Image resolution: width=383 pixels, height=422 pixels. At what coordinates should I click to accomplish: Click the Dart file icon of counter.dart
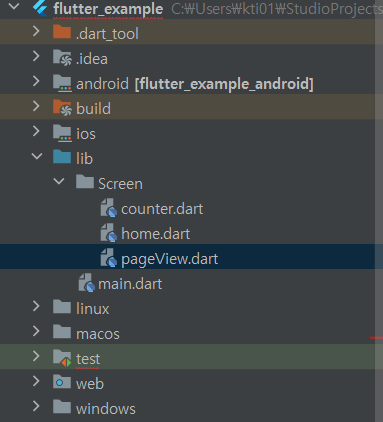pyautogui.click(x=109, y=208)
